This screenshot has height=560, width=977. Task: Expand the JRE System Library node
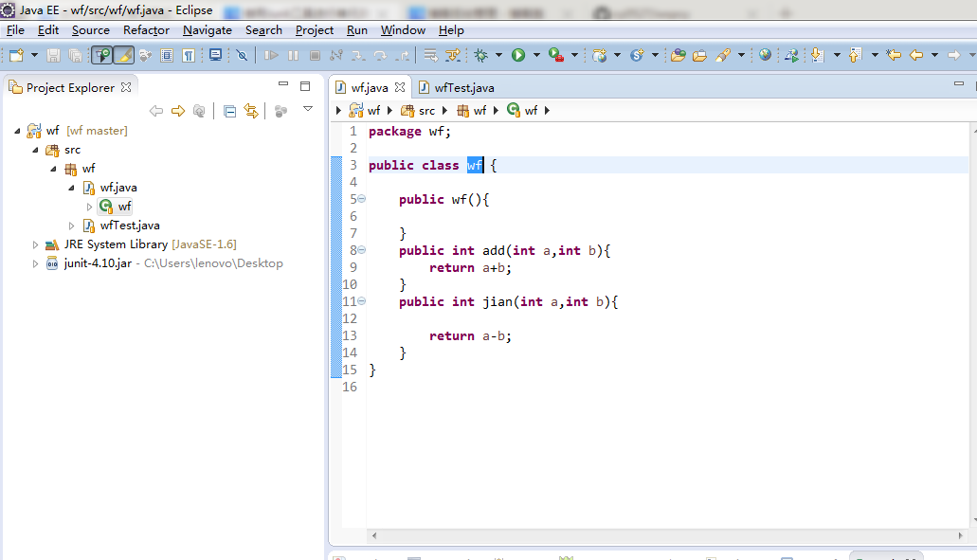click(x=36, y=244)
